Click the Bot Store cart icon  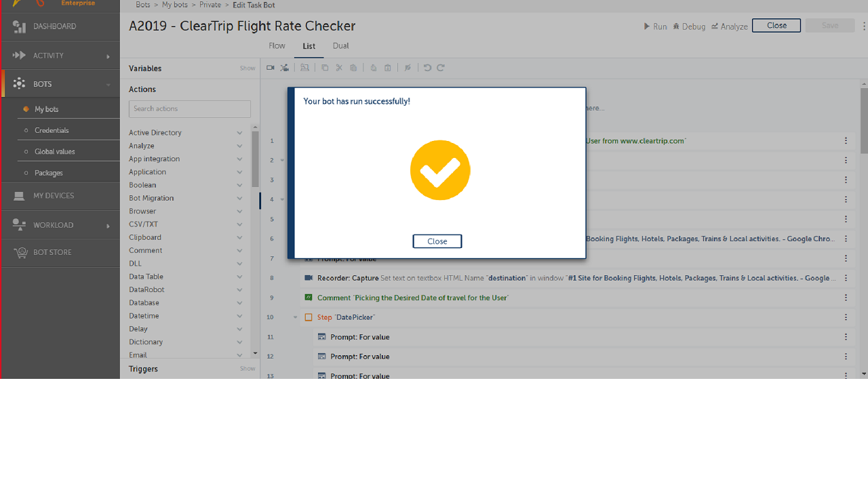20,252
